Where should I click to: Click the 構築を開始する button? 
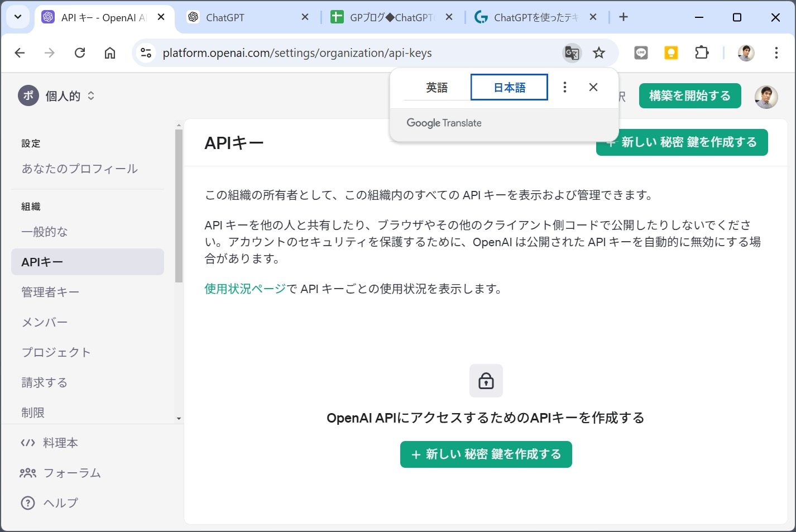coord(690,96)
